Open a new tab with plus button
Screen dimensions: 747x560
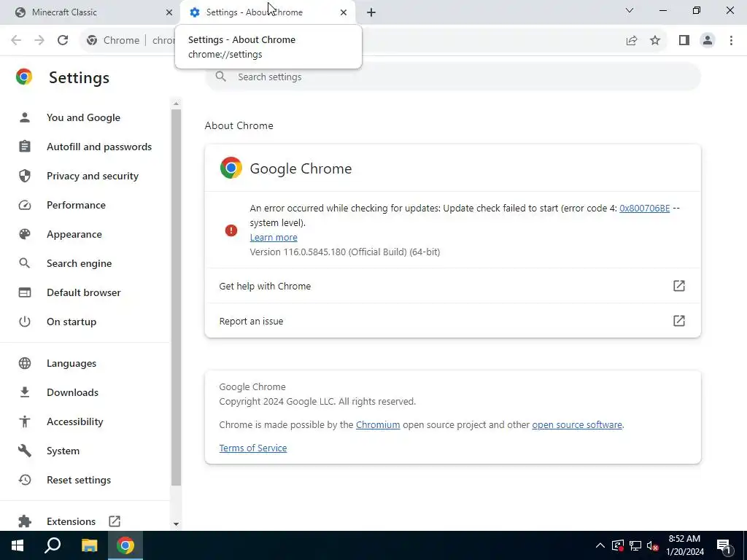tap(371, 12)
